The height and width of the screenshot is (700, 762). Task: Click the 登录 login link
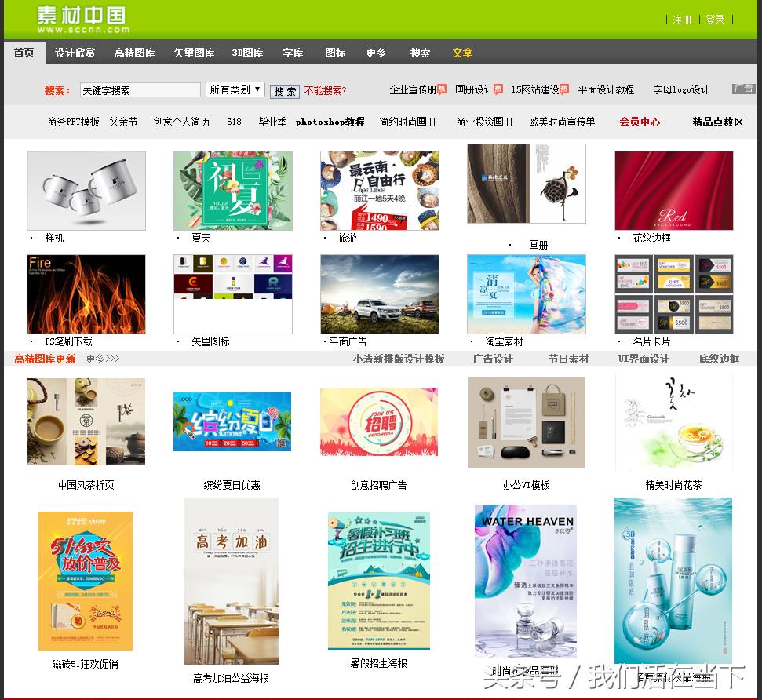click(x=715, y=19)
